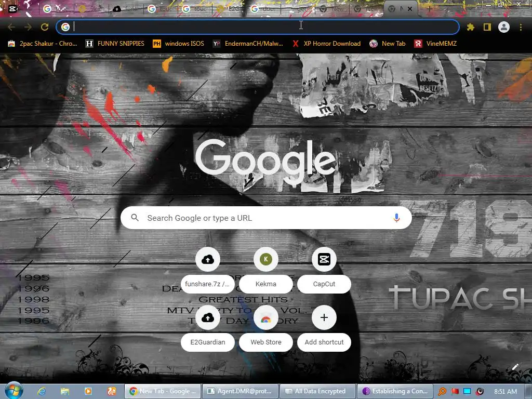
Task: Open the XP Horror Download bookmark
Action: tap(327, 44)
